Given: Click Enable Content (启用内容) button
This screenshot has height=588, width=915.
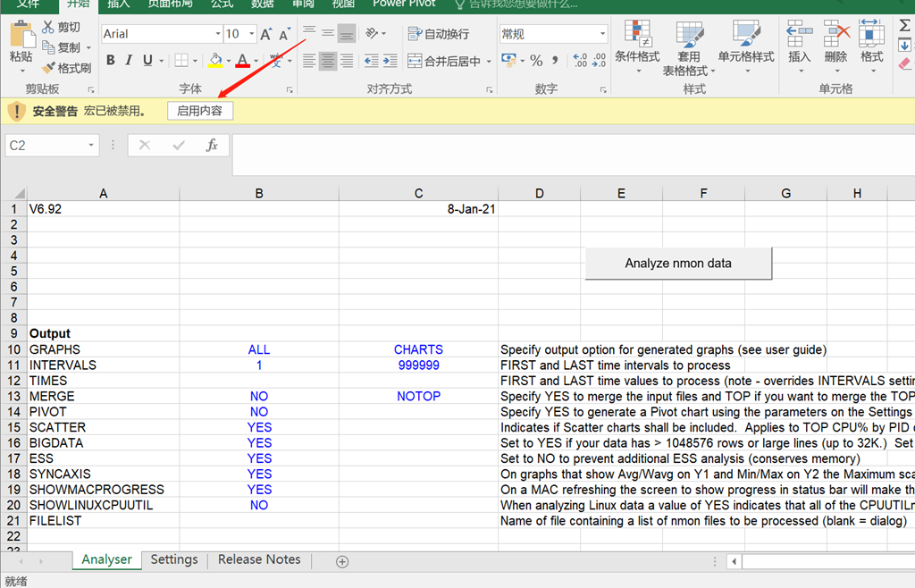Looking at the screenshot, I should 199,111.
